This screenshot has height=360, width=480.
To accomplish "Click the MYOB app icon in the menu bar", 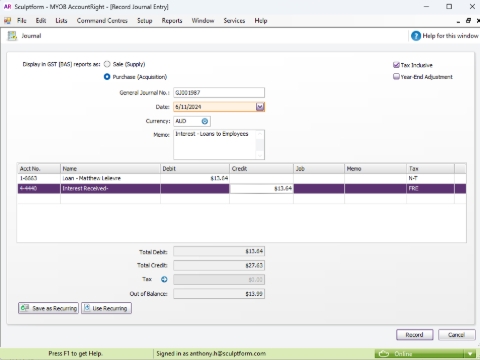I will 7,21.
